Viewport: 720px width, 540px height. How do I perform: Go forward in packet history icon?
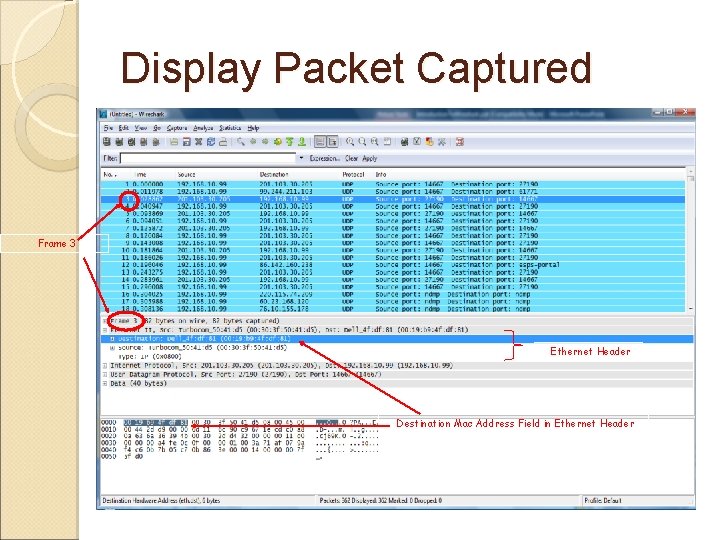click(x=265, y=142)
